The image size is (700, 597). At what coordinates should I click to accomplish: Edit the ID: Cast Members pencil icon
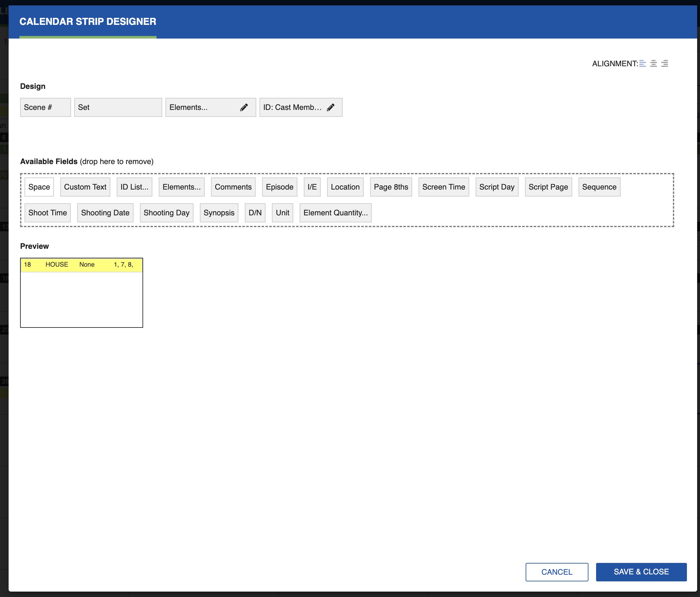point(331,107)
